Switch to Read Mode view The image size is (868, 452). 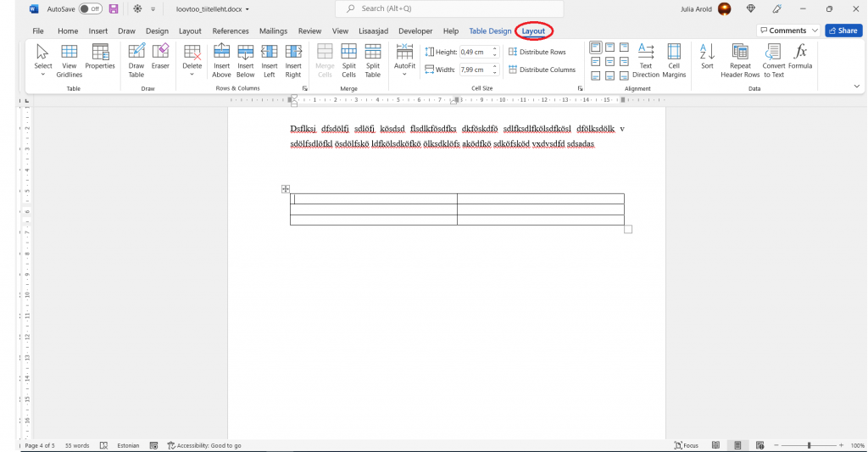click(715, 445)
